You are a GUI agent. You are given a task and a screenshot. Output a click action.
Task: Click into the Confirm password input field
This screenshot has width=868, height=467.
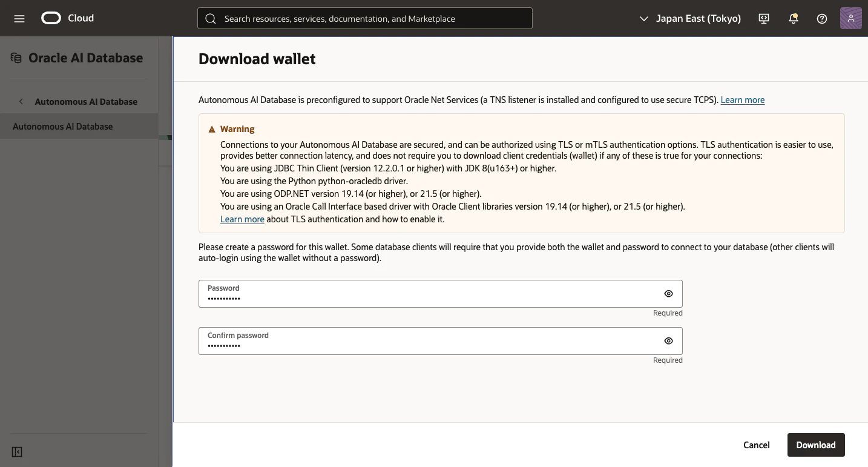coord(441,341)
